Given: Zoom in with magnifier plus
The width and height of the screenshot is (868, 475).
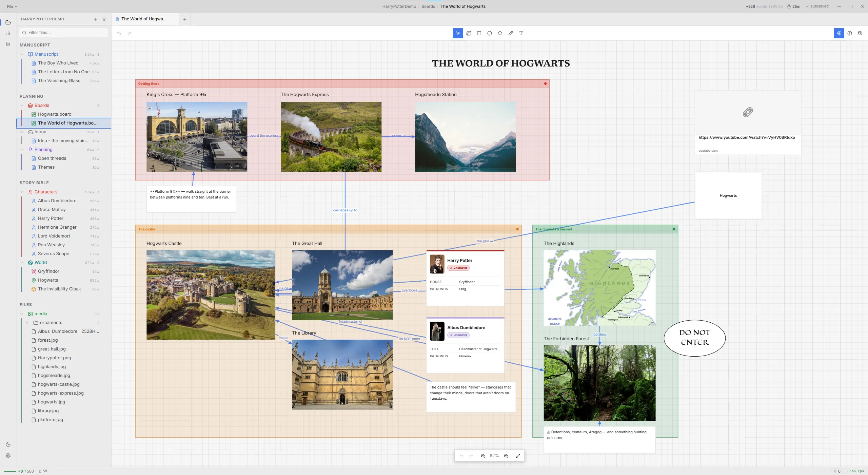Looking at the screenshot, I should tap(506, 456).
